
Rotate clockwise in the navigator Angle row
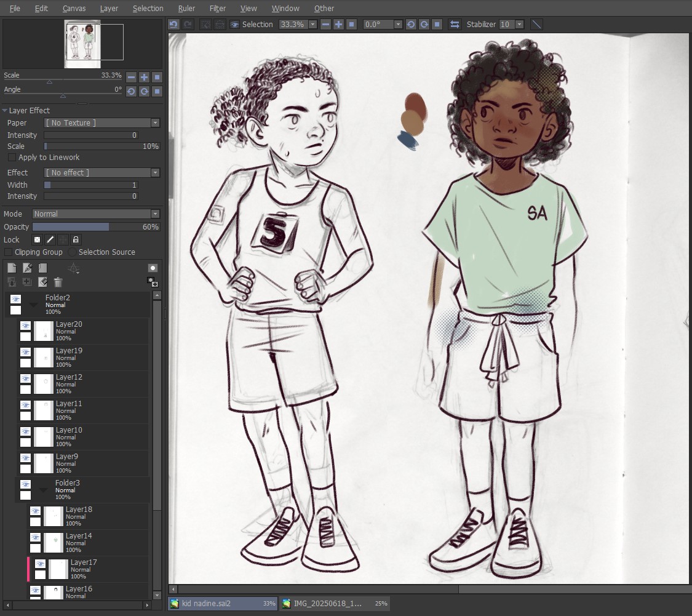click(144, 92)
